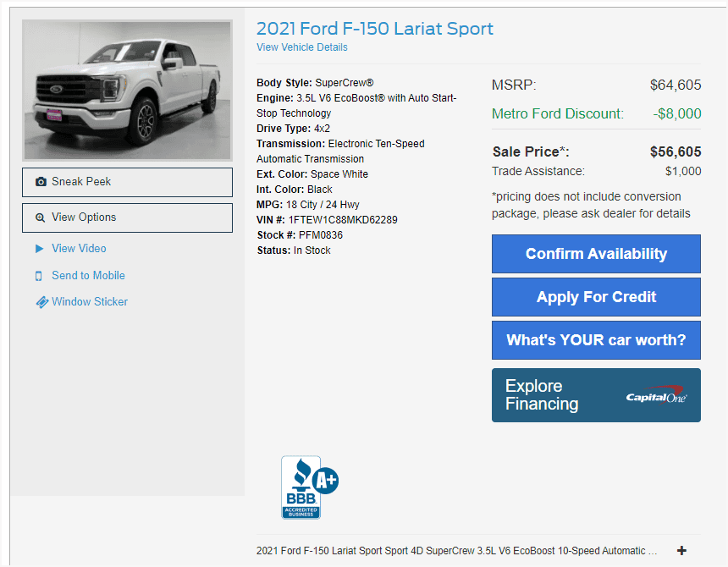
Task: Click What's YOUR car worth? button
Action: click(596, 340)
